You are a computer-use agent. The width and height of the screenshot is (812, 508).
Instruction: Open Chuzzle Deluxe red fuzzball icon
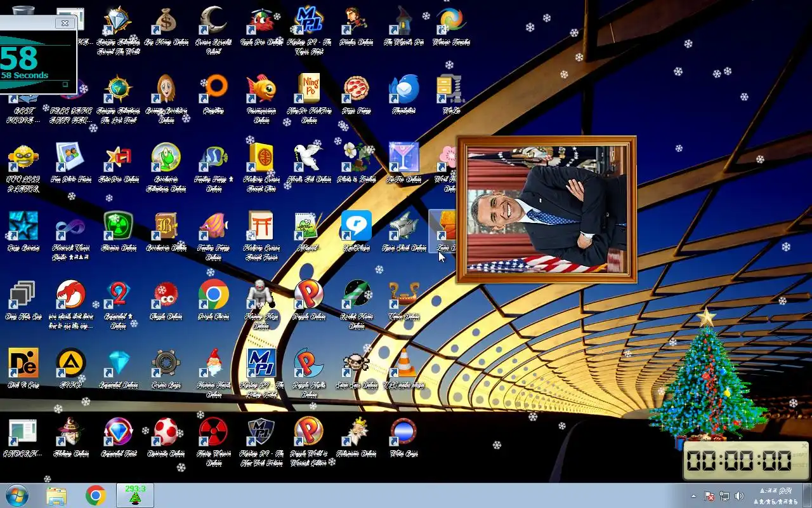(166, 295)
